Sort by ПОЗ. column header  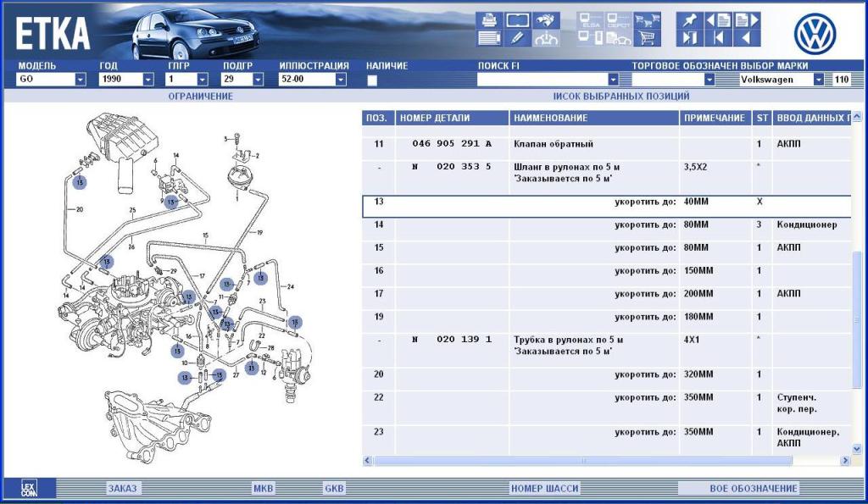379,118
